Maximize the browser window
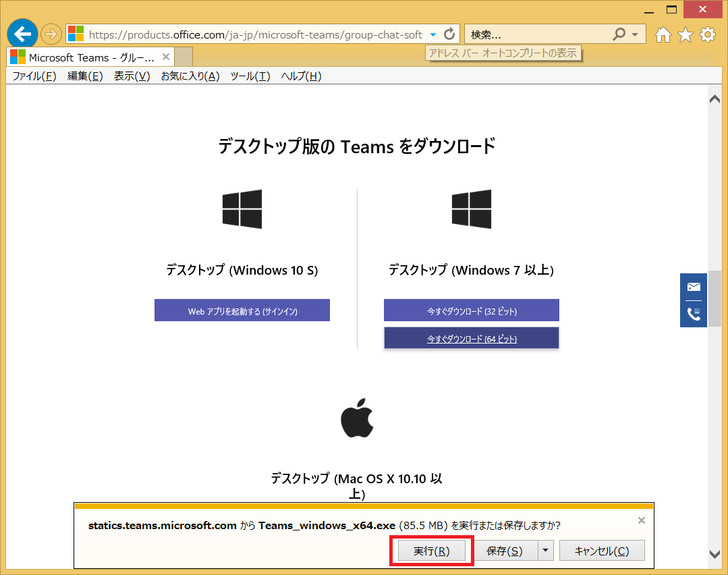Viewport: 728px width, 575px height. pos(671,9)
